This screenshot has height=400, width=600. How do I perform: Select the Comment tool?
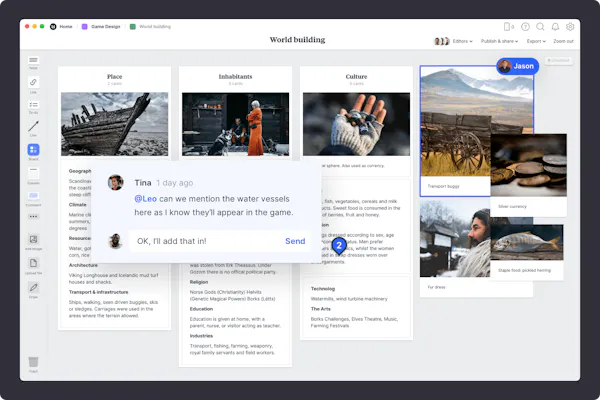33,196
